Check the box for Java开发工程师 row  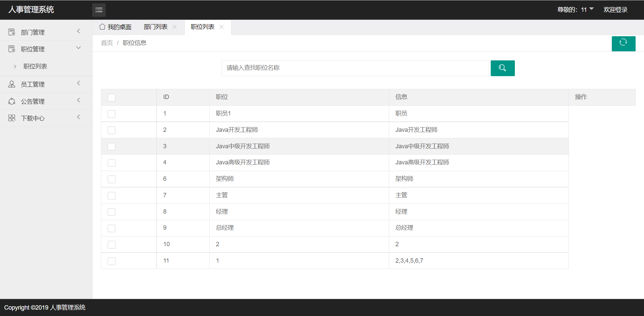111,130
